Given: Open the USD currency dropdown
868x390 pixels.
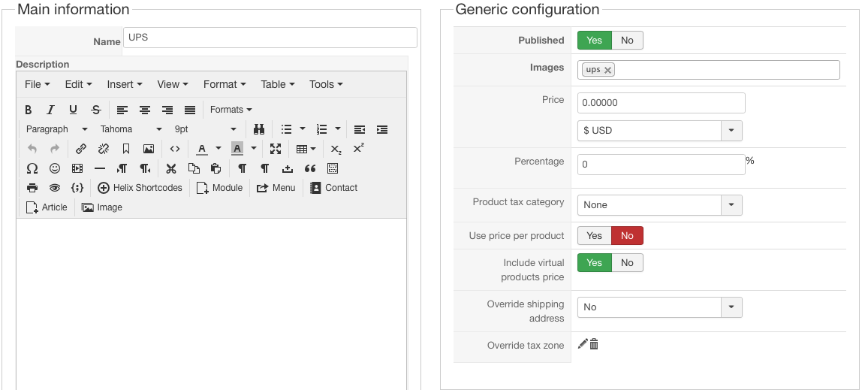Looking at the screenshot, I should coord(731,131).
